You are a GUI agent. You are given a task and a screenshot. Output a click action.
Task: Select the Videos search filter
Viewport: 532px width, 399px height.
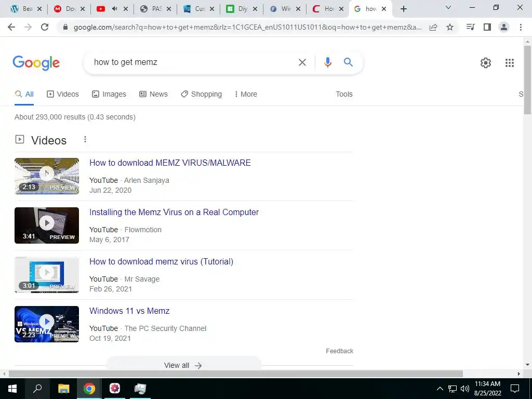click(x=63, y=95)
